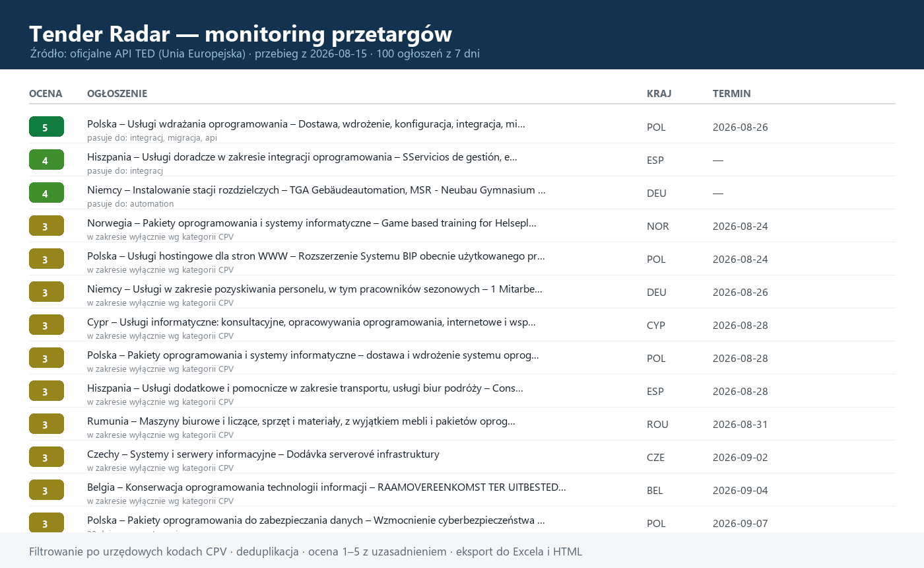Click the OCENA column header

tap(46, 94)
